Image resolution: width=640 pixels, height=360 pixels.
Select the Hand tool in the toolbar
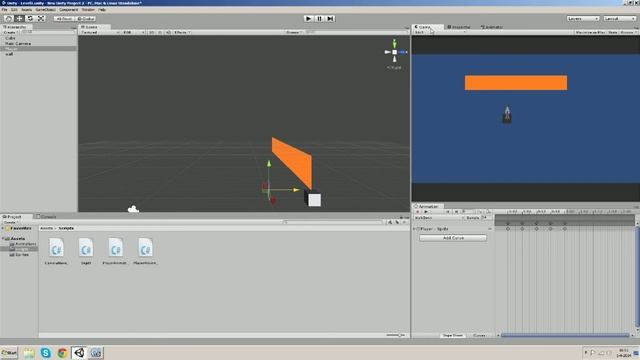pos(9,18)
